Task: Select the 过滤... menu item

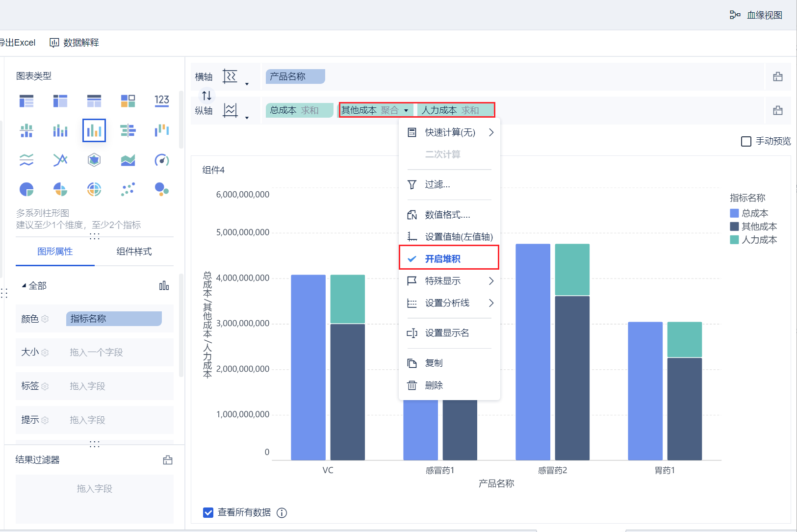Action: pyautogui.click(x=449, y=184)
